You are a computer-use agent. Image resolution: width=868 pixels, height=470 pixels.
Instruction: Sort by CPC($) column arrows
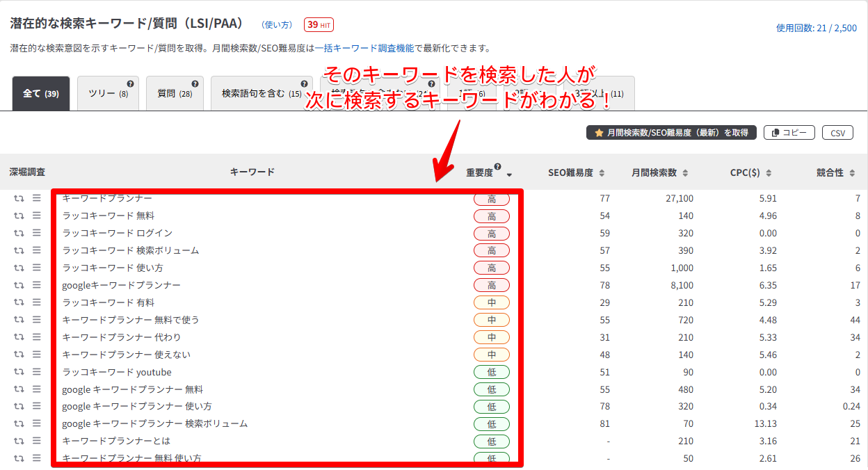coord(768,173)
